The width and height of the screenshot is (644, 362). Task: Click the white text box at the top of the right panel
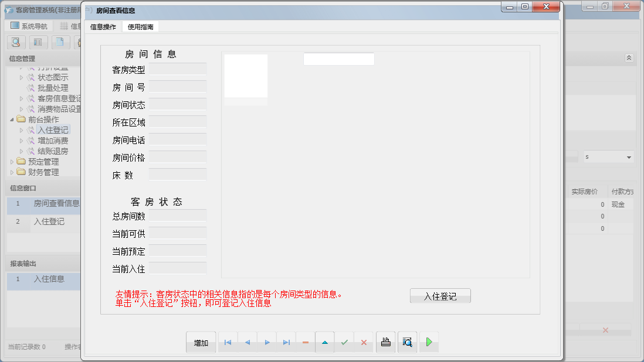pos(339,59)
